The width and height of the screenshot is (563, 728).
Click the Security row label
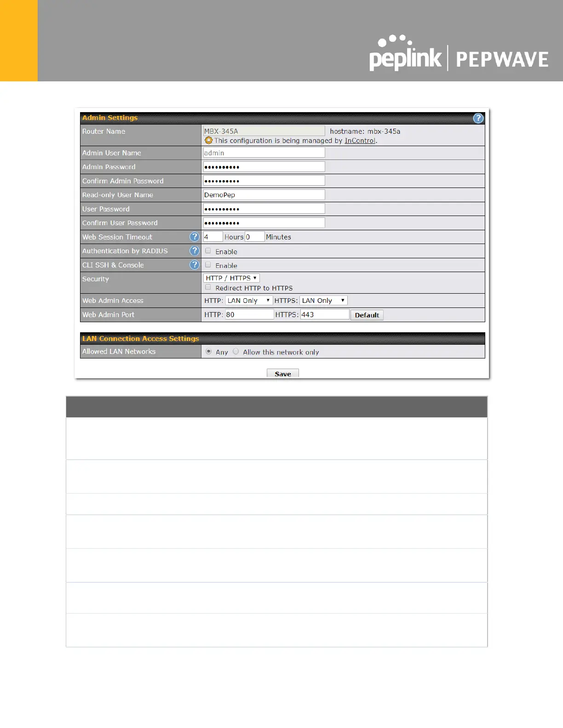[x=95, y=279]
